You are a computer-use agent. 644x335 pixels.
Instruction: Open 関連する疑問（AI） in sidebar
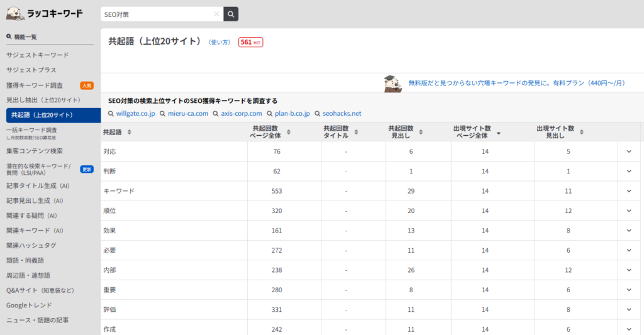[x=31, y=216]
